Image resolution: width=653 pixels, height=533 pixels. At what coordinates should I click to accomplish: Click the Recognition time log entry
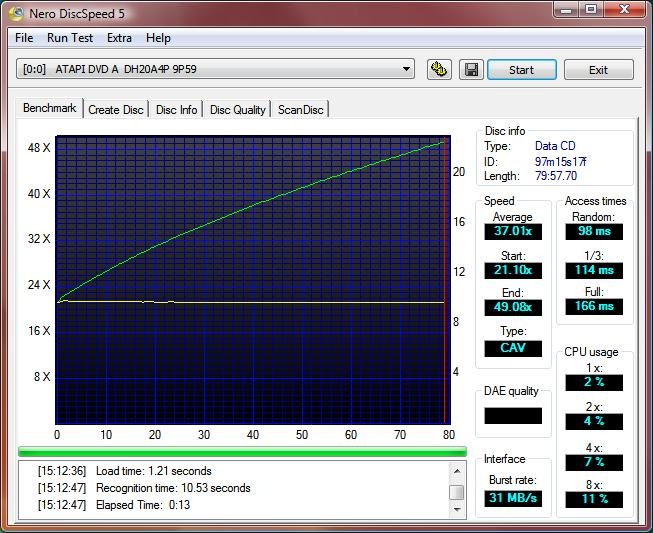tap(173, 488)
